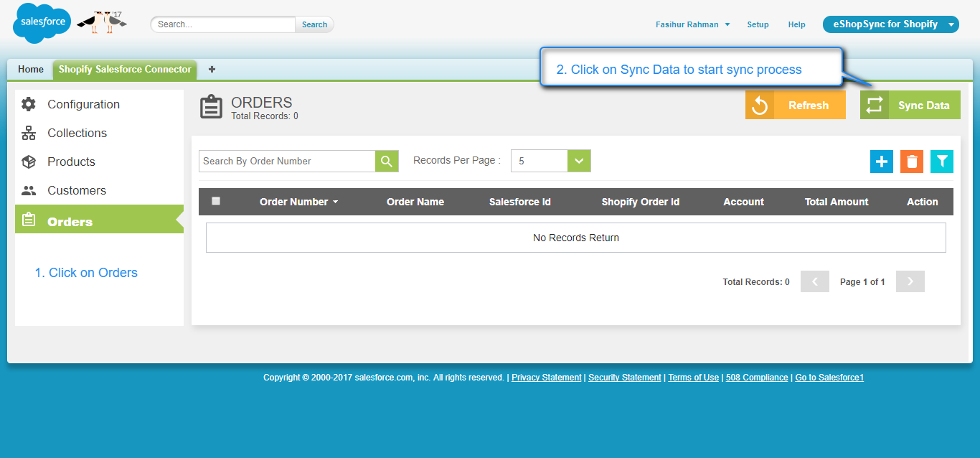This screenshot has width=980, height=458.
Task: Open the Collections sidebar item
Action: (x=99, y=133)
